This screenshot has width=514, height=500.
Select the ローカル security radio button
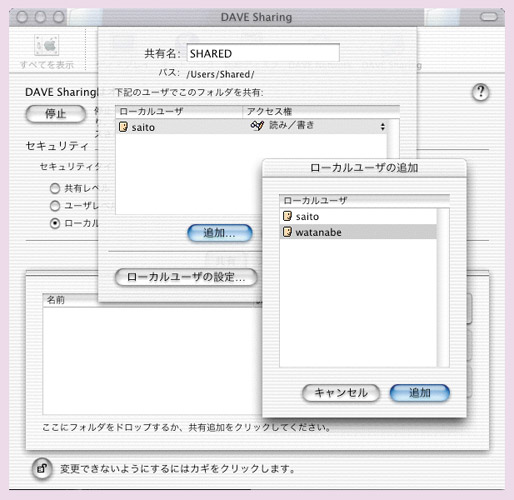point(55,223)
